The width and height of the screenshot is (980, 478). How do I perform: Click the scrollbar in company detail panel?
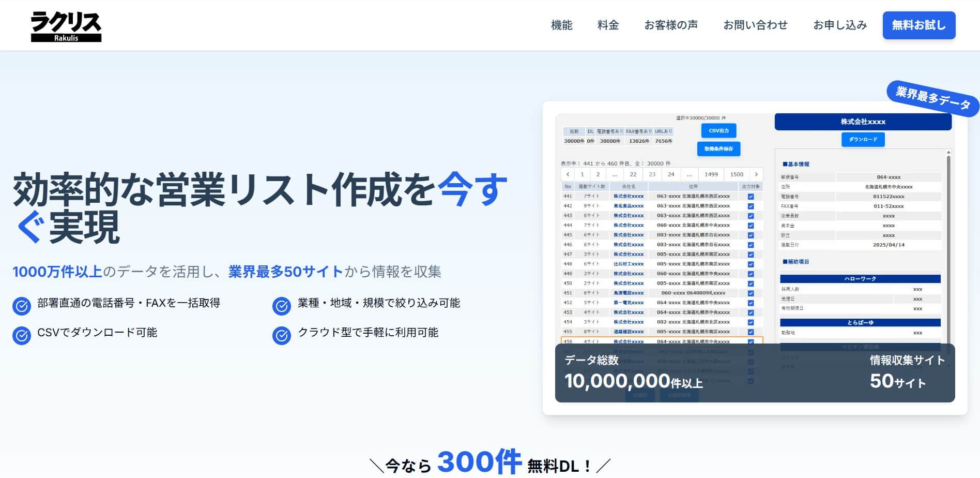(948, 207)
